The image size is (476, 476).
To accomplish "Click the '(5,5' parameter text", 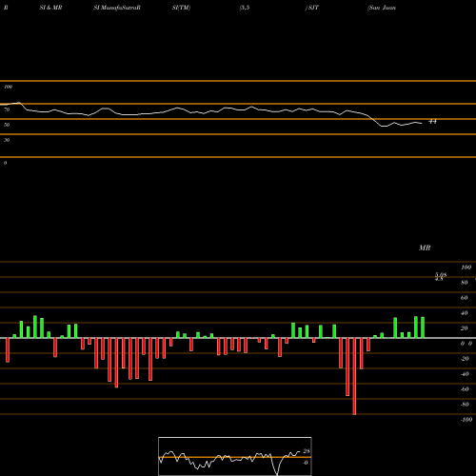I will pos(245,8).
